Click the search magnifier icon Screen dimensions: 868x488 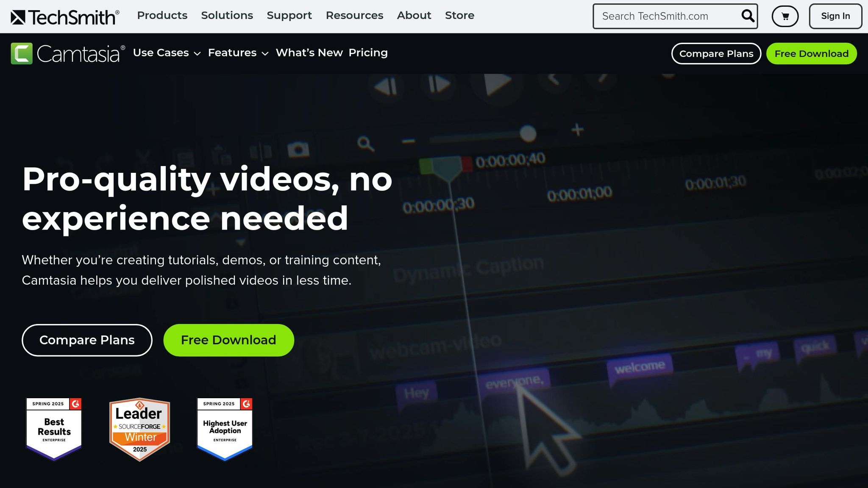click(x=748, y=16)
